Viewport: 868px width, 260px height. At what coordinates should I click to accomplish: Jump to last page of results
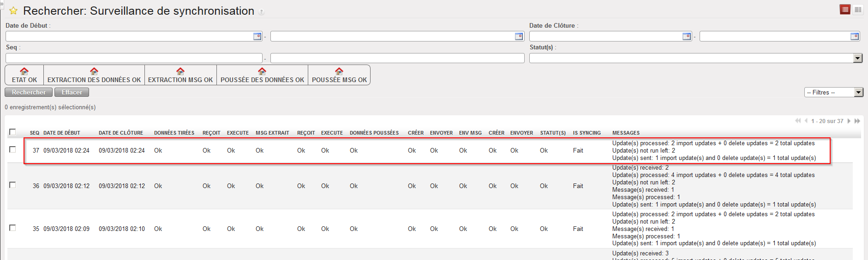[x=857, y=121]
